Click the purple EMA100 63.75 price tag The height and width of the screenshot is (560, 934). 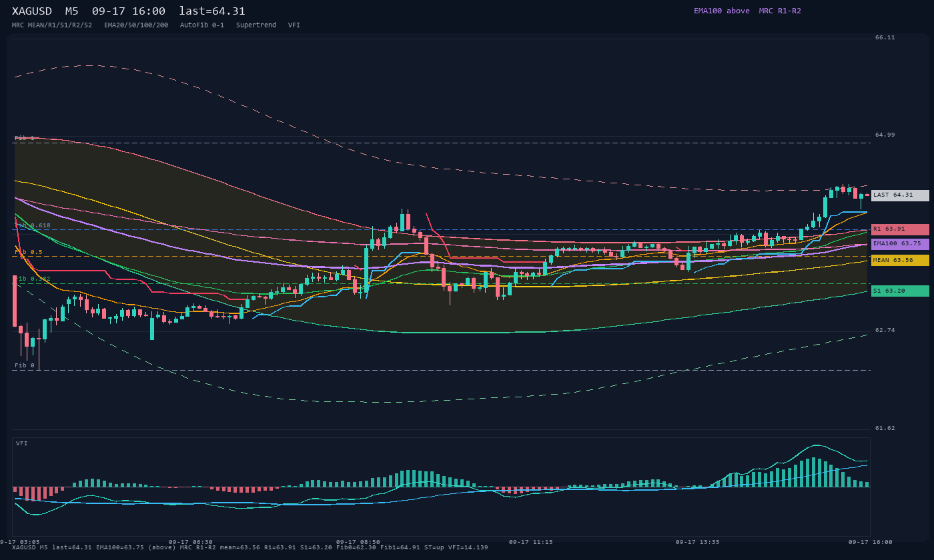tap(900, 244)
